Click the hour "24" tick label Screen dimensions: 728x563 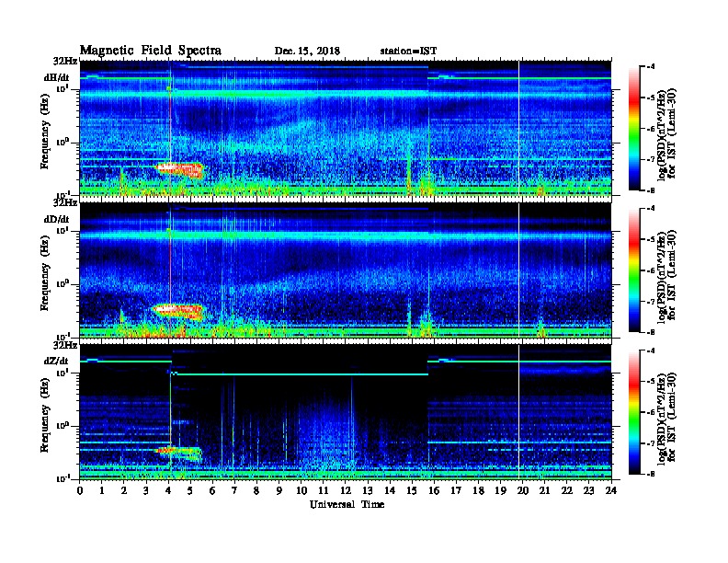point(611,490)
